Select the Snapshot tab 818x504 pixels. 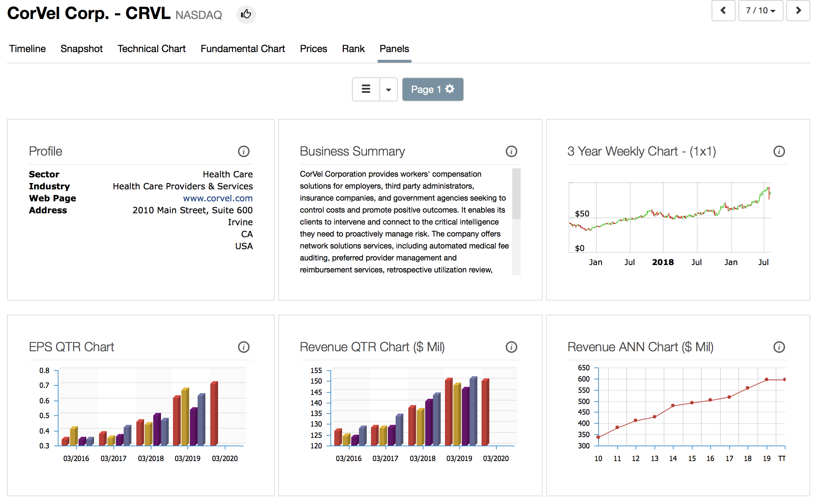[81, 49]
